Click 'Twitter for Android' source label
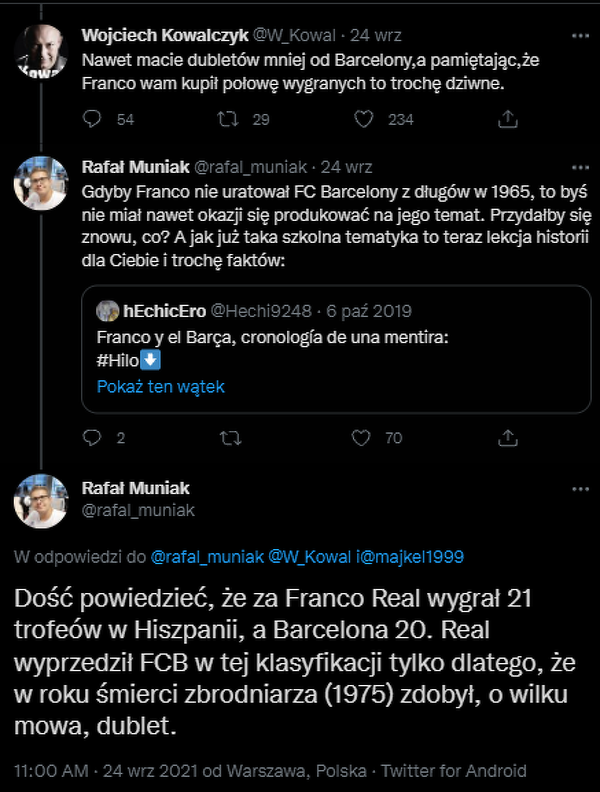 [460, 771]
